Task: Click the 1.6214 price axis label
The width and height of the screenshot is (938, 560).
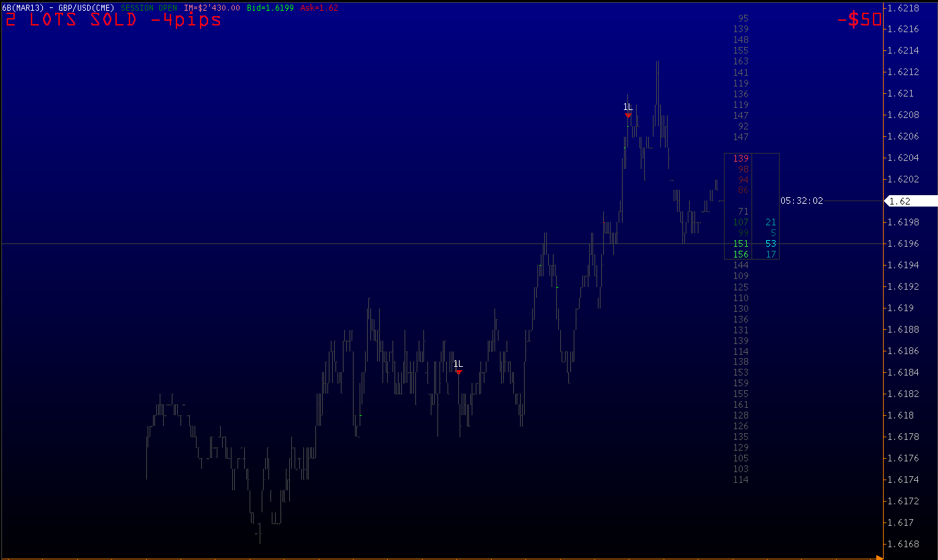Action: click(x=902, y=51)
